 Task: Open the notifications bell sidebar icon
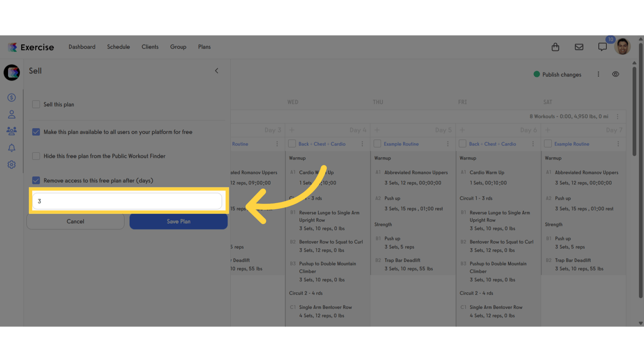click(12, 148)
